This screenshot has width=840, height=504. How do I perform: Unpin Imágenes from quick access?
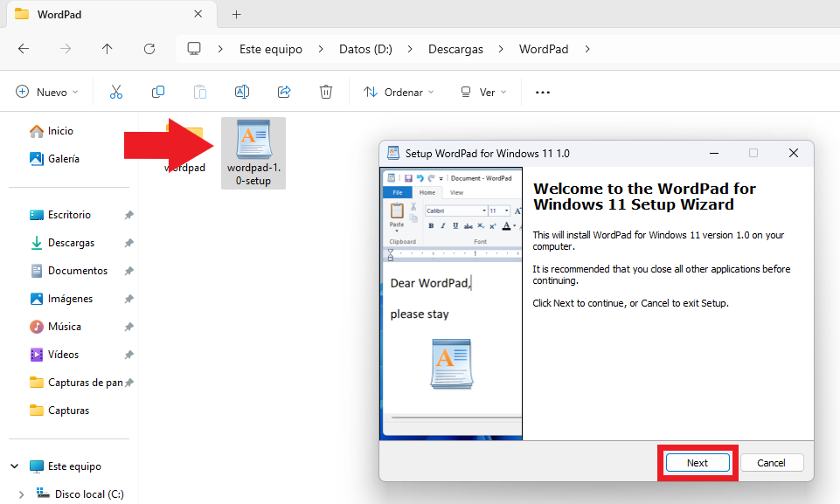pyautogui.click(x=129, y=299)
